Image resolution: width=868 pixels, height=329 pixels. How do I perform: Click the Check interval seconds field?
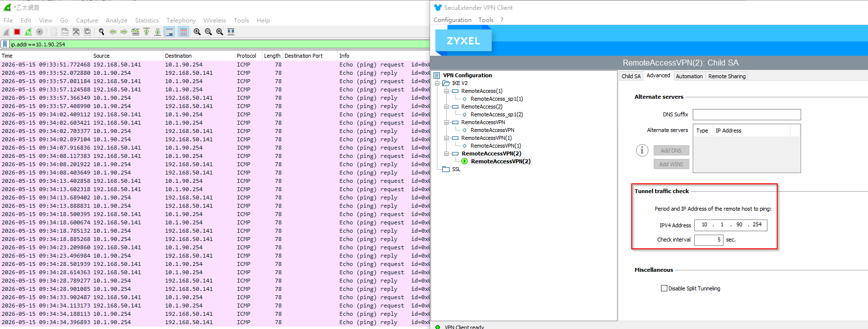tap(708, 240)
